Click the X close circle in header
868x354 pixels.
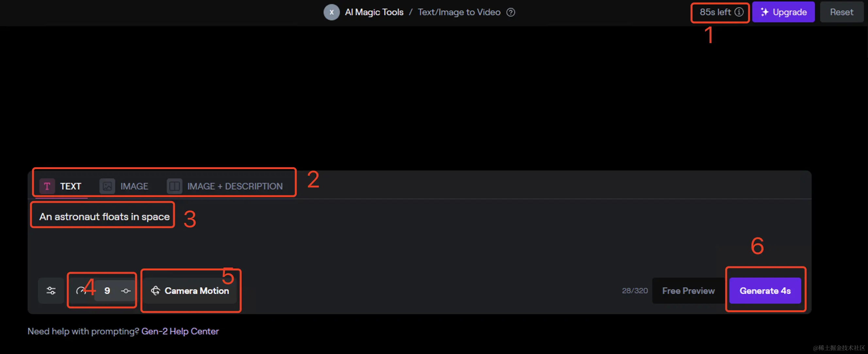pyautogui.click(x=331, y=12)
